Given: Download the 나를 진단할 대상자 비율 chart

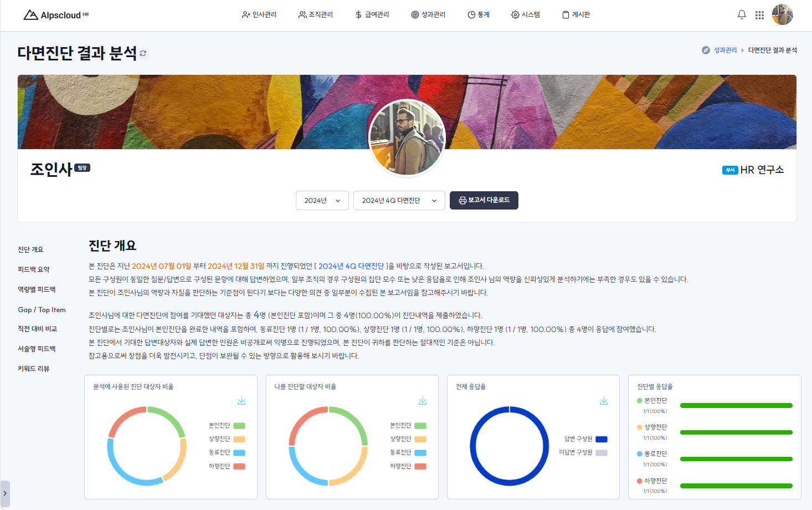Looking at the screenshot, I should 423,401.
